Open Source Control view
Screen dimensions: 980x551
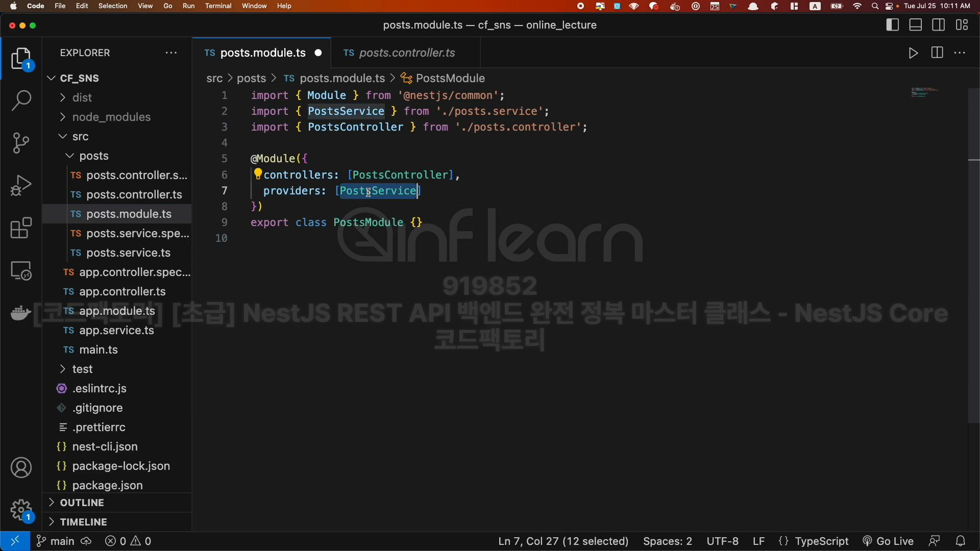point(21,143)
